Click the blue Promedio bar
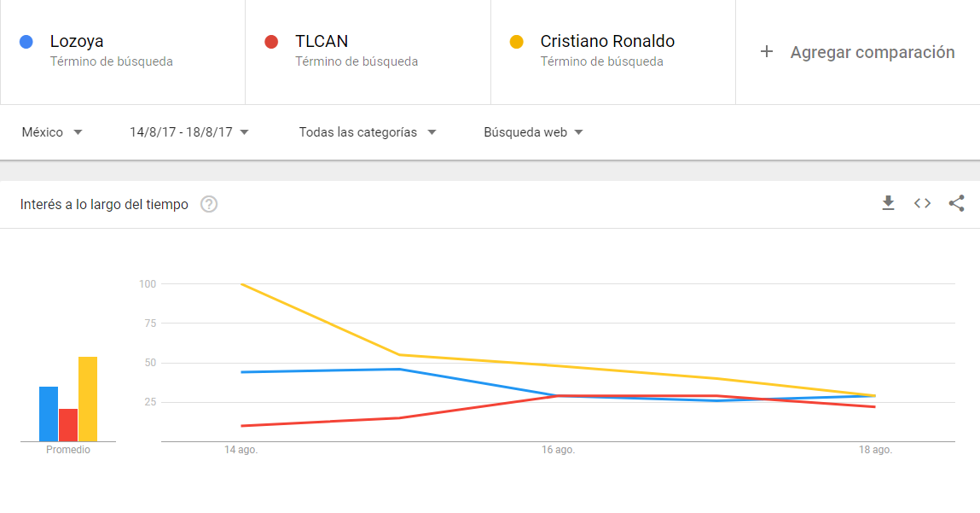The width and height of the screenshot is (980, 513). point(49,414)
